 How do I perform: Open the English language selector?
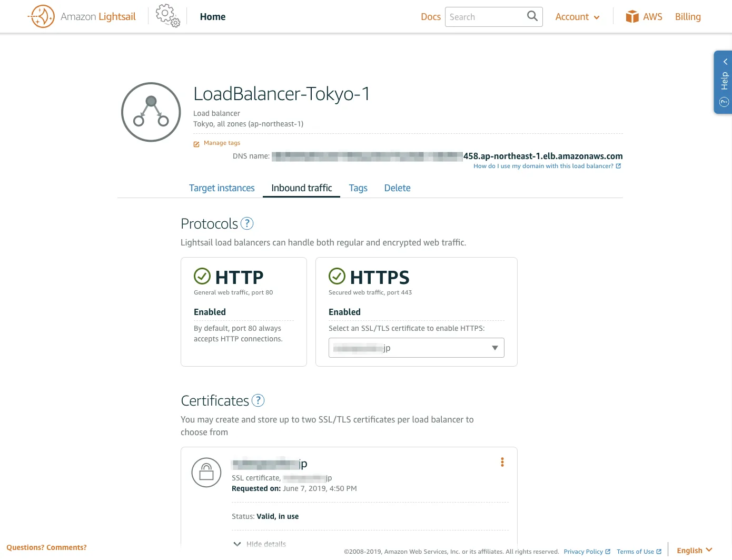(x=694, y=550)
